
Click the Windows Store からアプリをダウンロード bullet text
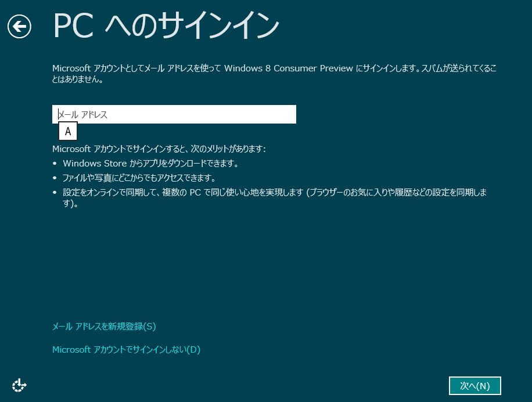pyautogui.click(x=150, y=164)
